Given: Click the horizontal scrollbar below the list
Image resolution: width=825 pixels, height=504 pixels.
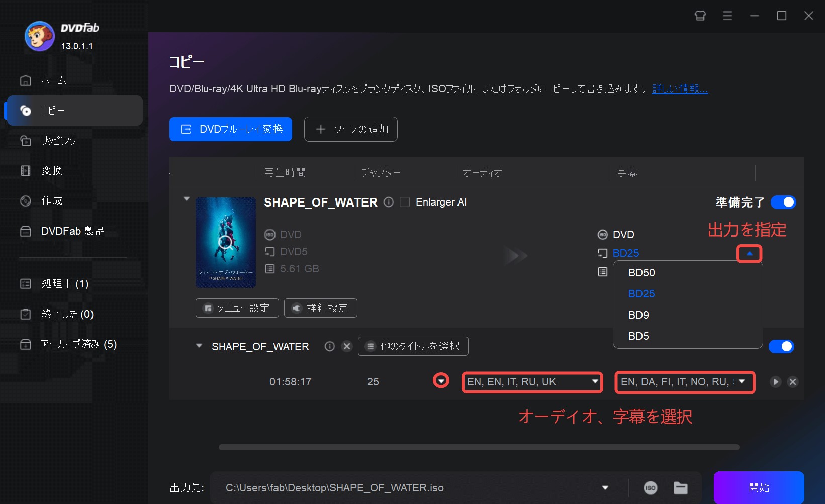Looking at the screenshot, I should coord(479,447).
